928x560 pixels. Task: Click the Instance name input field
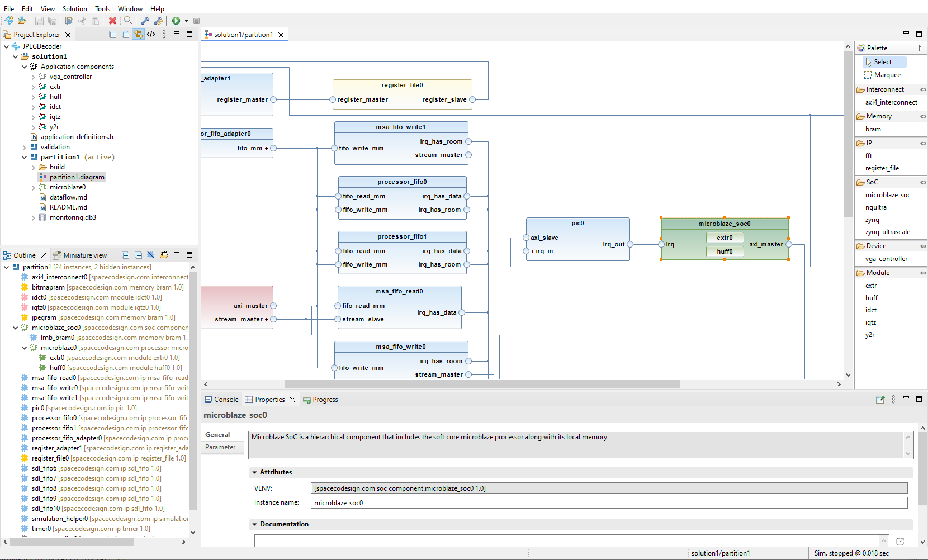608,503
